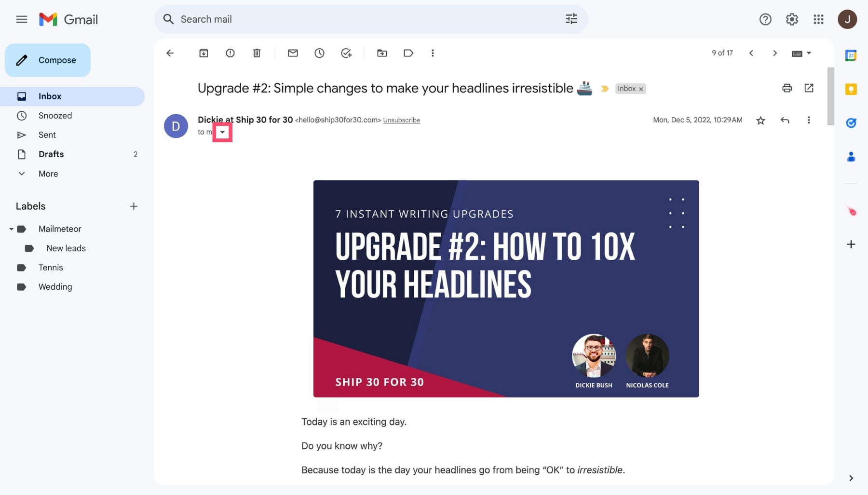Image resolution: width=868 pixels, height=495 pixels.
Task: Archive this email
Action: [x=203, y=53]
